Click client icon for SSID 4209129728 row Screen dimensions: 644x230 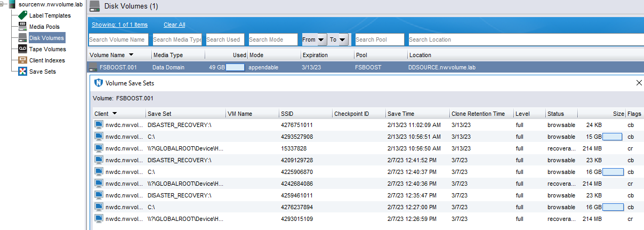pos(99,160)
